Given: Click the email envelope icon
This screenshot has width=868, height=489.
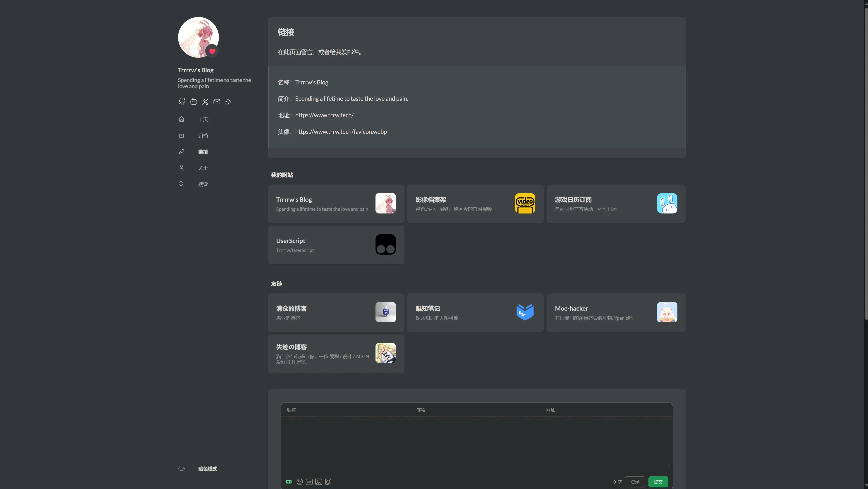Looking at the screenshot, I should click(x=217, y=101).
